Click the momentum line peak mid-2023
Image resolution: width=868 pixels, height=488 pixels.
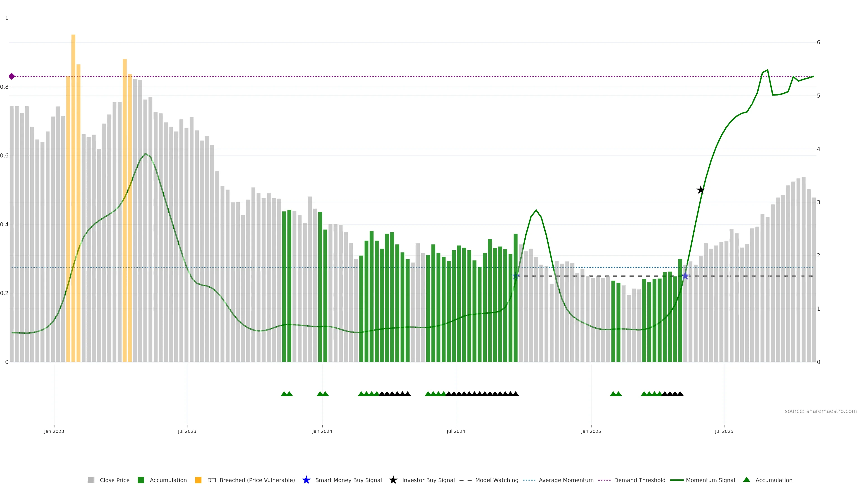point(145,154)
